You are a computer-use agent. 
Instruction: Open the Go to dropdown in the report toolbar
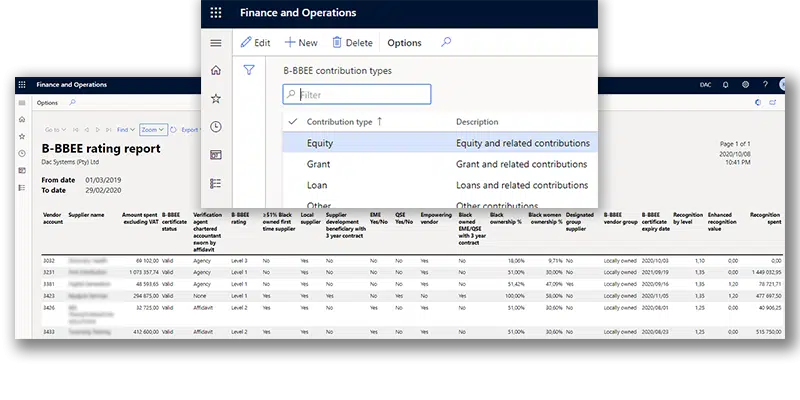coord(55,129)
